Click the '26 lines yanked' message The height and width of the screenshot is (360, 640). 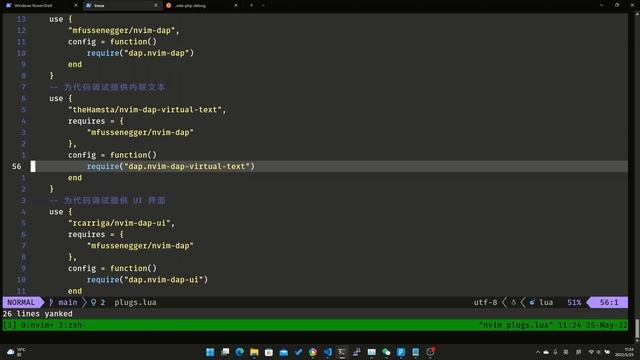click(38, 313)
